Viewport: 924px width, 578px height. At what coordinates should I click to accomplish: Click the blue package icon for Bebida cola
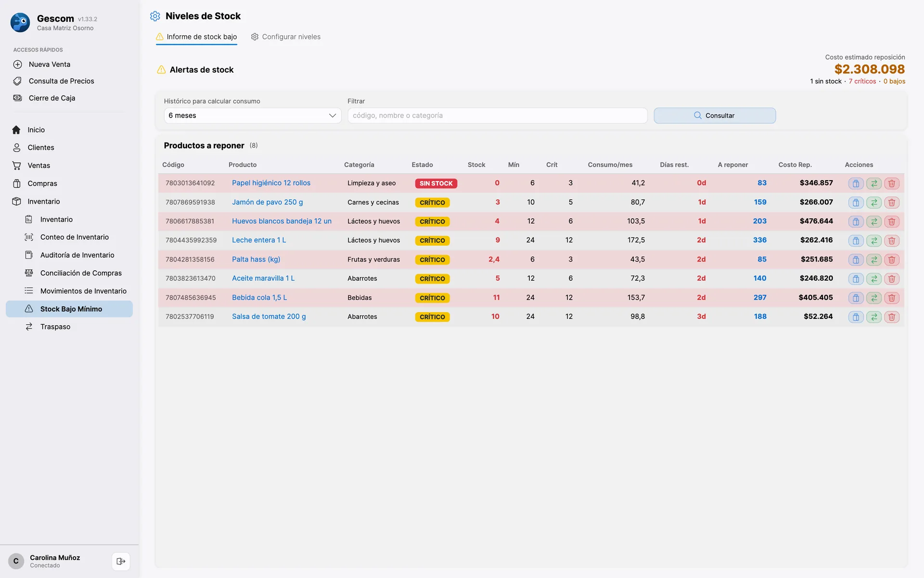pos(856,298)
